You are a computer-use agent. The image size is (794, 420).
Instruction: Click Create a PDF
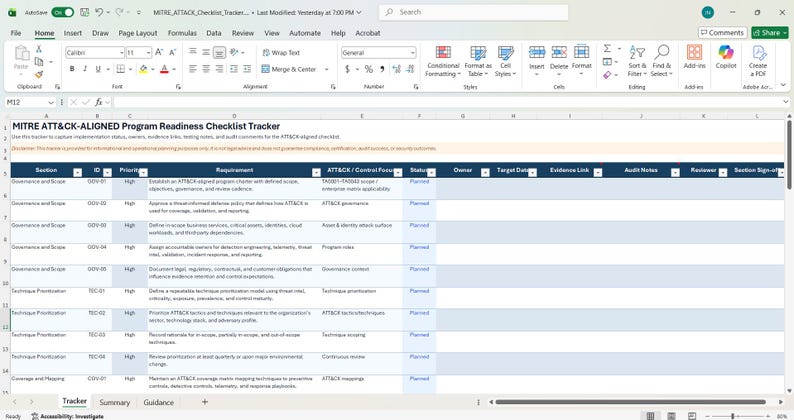[758, 61]
